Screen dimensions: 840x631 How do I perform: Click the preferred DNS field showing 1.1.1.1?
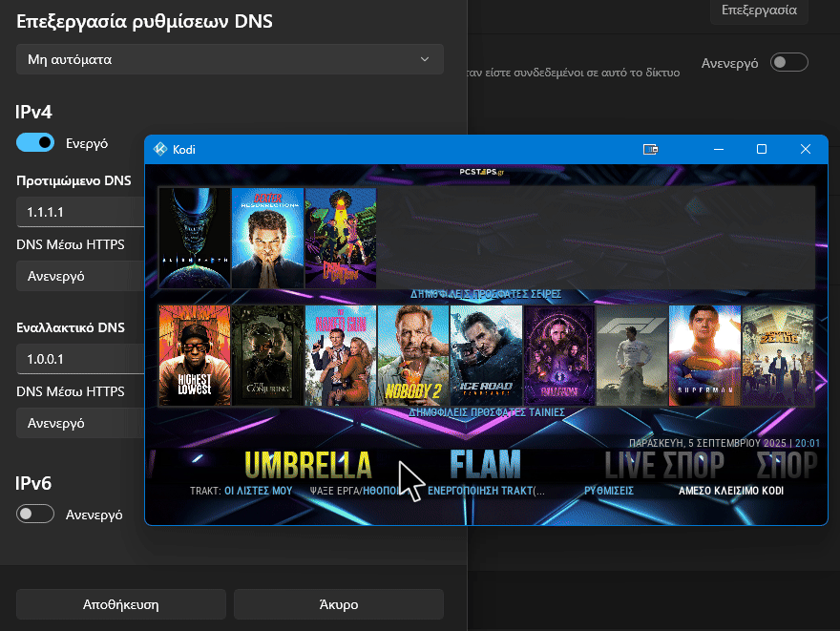coord(80,212)
